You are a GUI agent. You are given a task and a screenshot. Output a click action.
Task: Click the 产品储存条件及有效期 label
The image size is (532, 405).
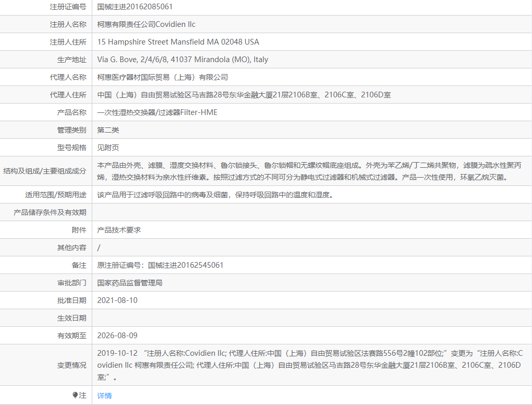(x=50, y=212)
